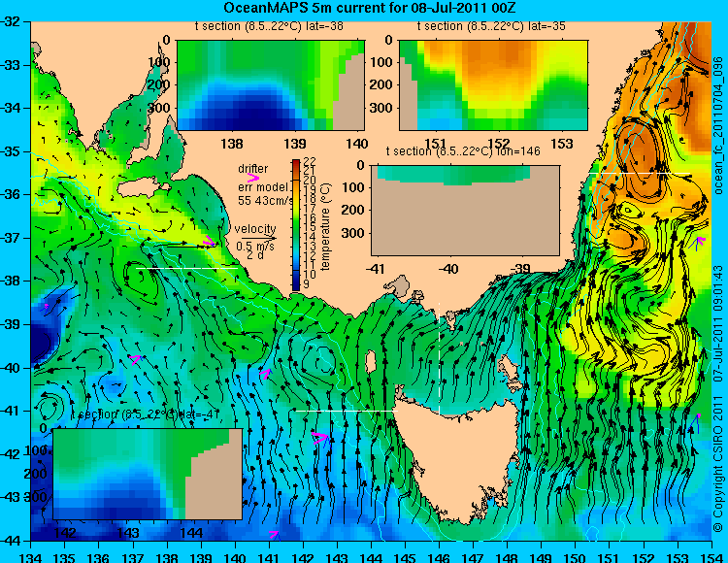
Task: Open the lat=-35 temperature section plot
Action: pyautogui.click(x=493, y=85)
